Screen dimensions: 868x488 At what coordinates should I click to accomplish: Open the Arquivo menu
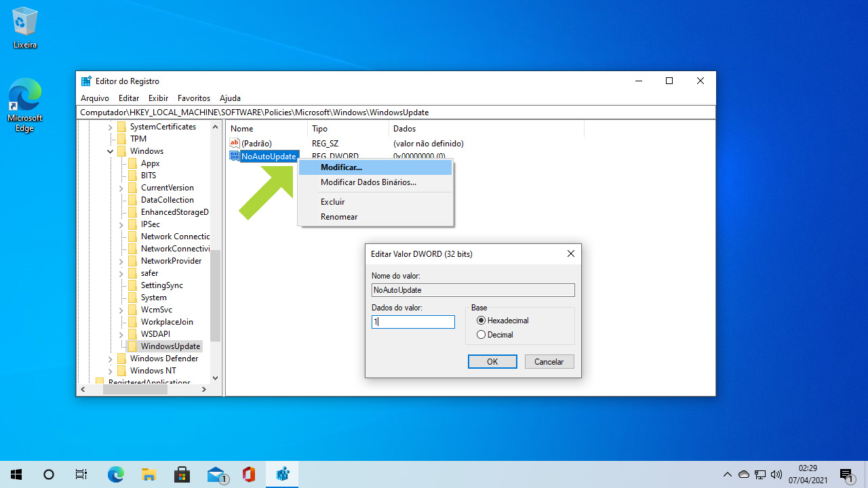coord(95,98)
